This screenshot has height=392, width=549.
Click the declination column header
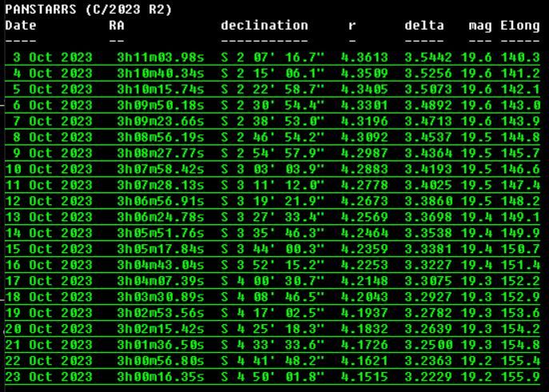pos(264,26)
